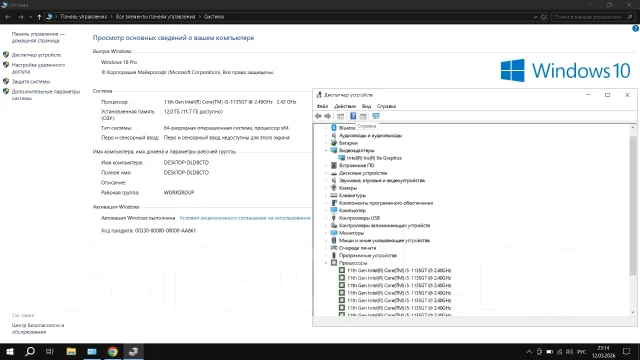Viewport: 640px width, 360px height.
Task: Click the Мониторы category icon
Action: pyautogui.click(x=334, y=233)
